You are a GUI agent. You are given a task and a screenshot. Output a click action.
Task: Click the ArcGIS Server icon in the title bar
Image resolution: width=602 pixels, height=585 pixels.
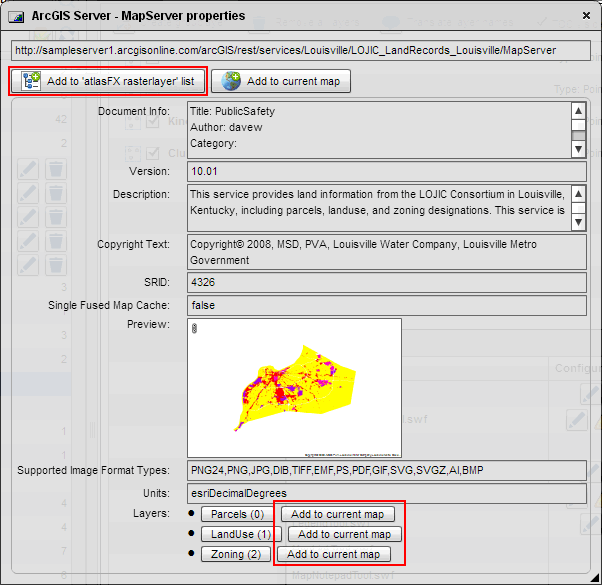click(x=16, y=17)
